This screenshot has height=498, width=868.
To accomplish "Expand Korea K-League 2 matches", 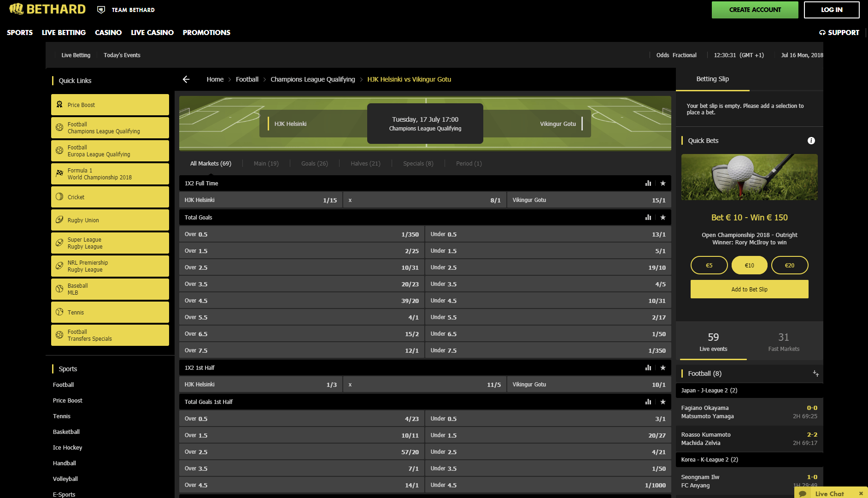I will (x=749, y=460).
